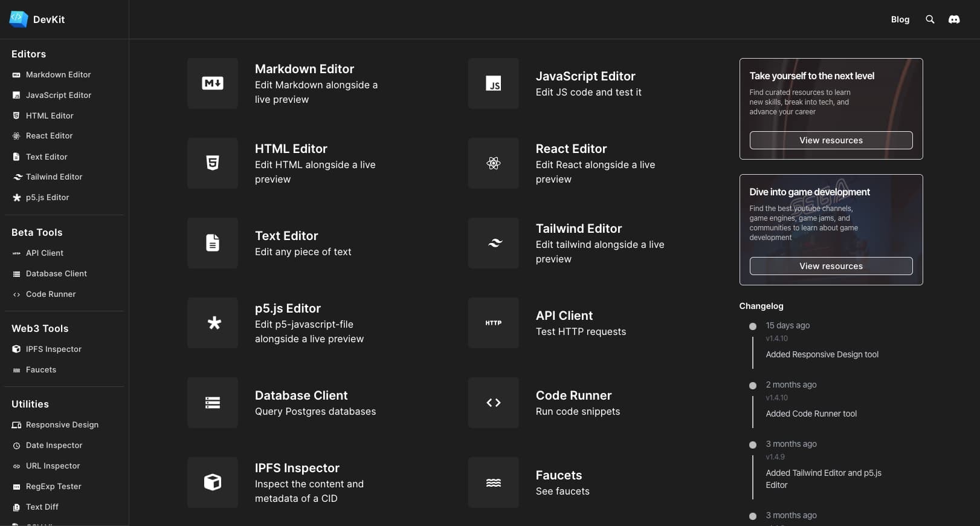Open search with the magnifier icon
Screen dimensions: 980x526
930,19
